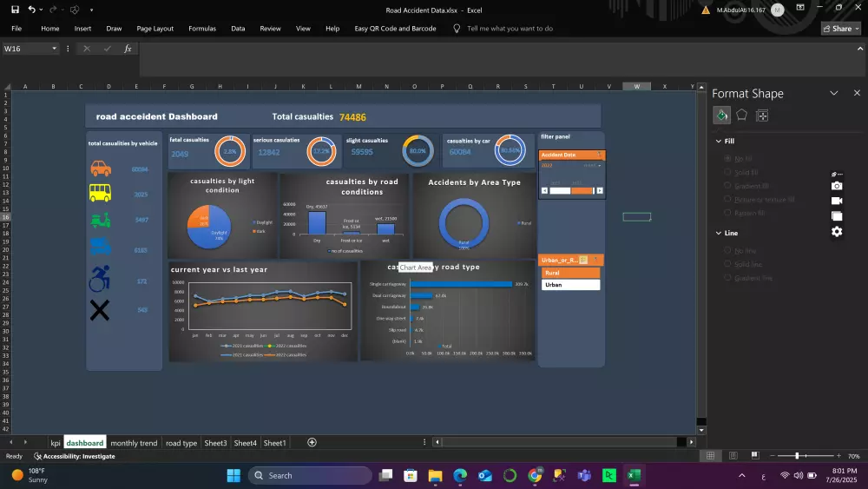Click the fx insert function icon
The height and width of the screenshot is (489, 868).
pos(128,49)
